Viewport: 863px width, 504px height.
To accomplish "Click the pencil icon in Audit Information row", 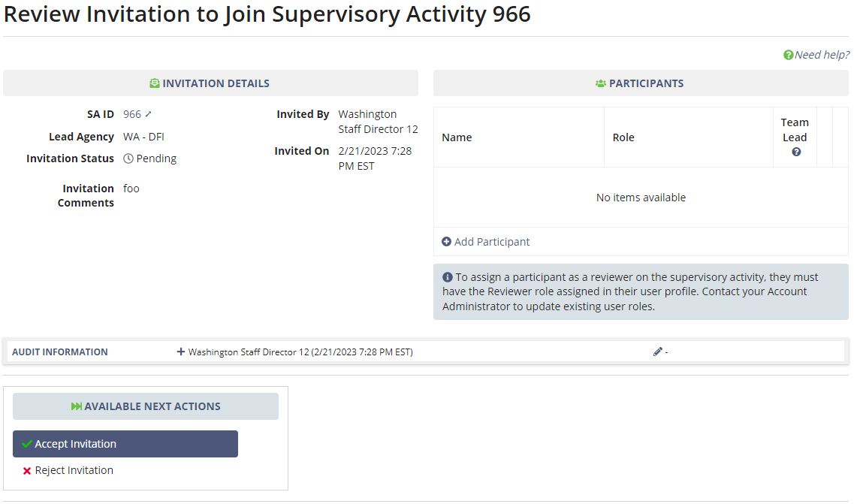I will 658,352.
